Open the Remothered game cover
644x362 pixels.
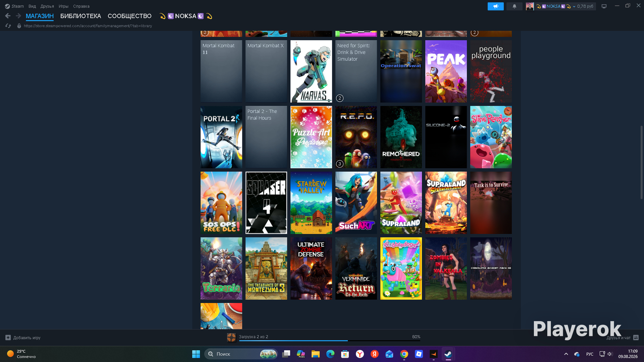[x=401, y=137]
